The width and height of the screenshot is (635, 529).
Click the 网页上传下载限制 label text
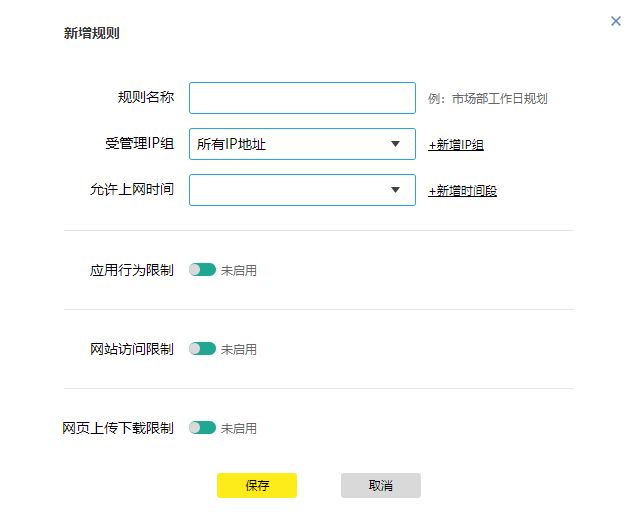[x=118, y=428]
